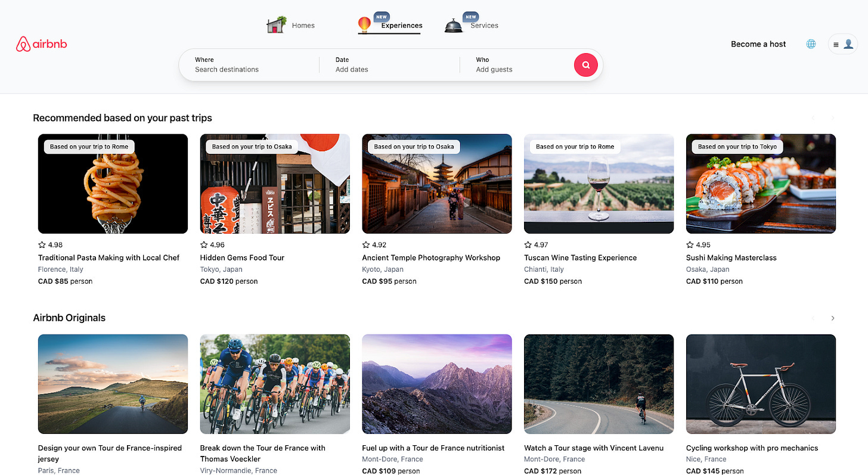Open the globe language selector
Viewport: 868px width, 475px height.
coord(811,44)
